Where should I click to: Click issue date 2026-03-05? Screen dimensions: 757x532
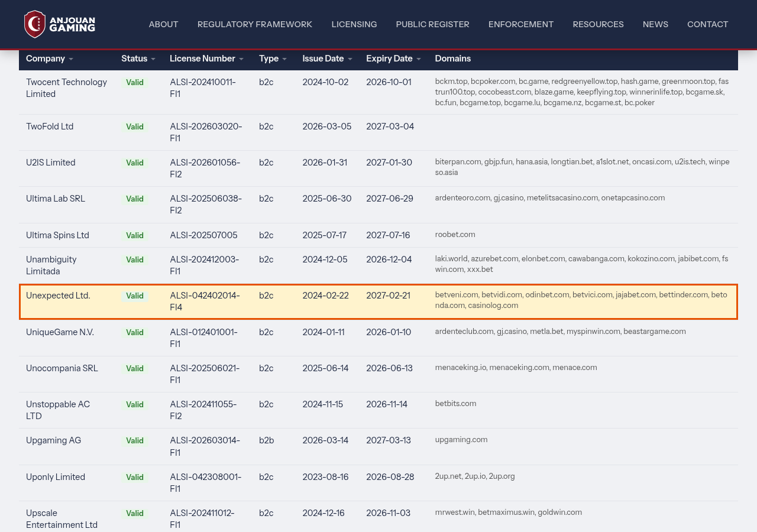click(x=327, y=126)
